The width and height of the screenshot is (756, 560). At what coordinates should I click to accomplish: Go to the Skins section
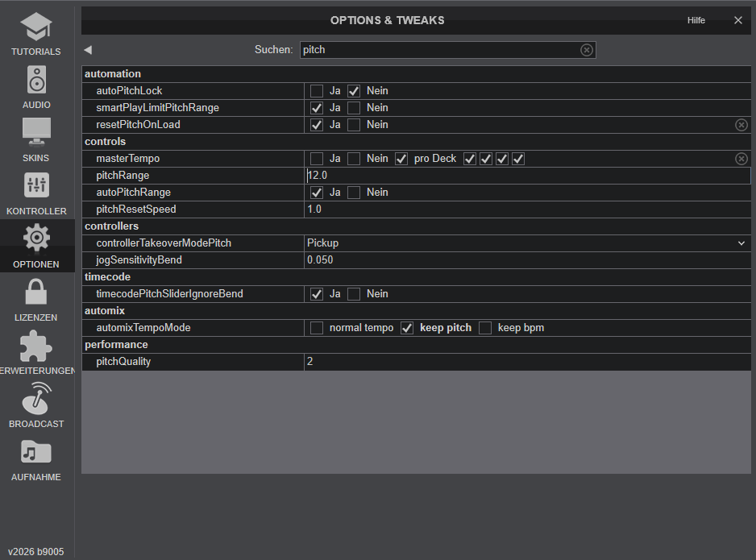(x=36, y=139)
